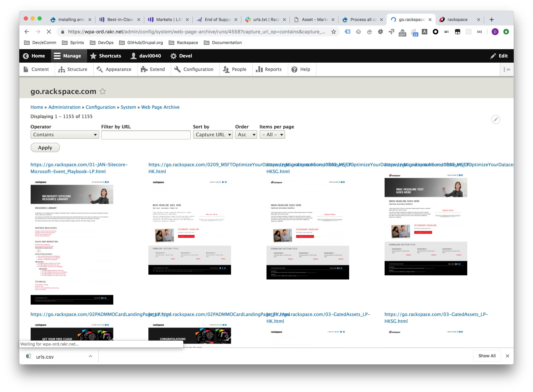The height and width of the screenshot is (392, 533).
Task: Open the Home item in Drupal toolbar
Action: pos(34,56)
